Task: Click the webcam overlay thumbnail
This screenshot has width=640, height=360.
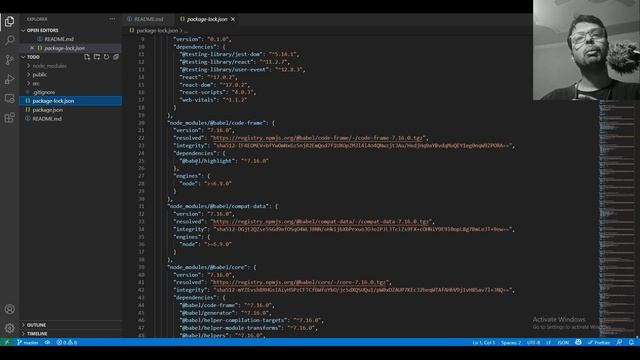Action: pyautogui.click(x=586, y=50)
